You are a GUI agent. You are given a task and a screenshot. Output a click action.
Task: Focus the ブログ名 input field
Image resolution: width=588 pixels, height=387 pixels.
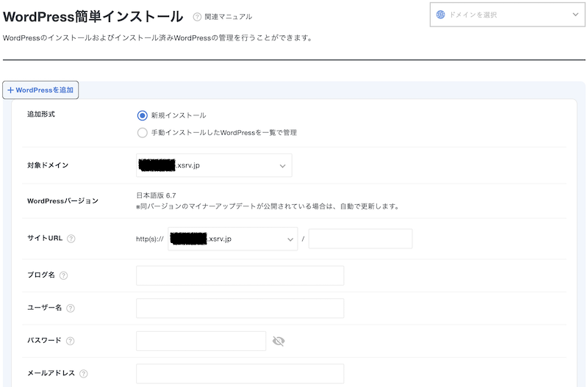point(240,275)
